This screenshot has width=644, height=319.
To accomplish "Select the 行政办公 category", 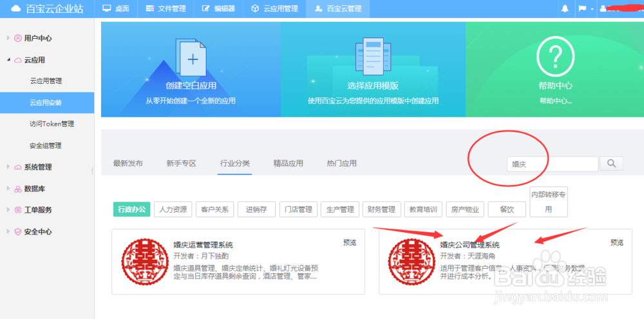I will click(x=132, y=209).
